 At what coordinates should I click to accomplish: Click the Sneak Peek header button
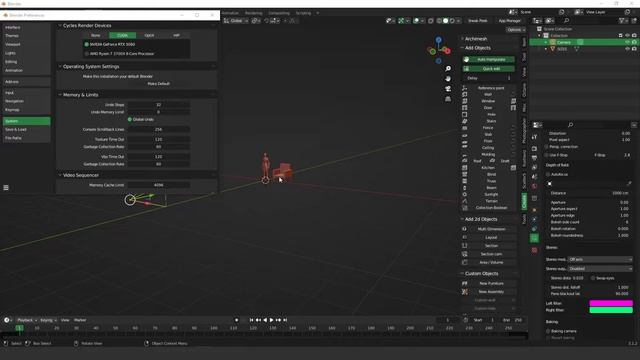[x=478, y=20]
